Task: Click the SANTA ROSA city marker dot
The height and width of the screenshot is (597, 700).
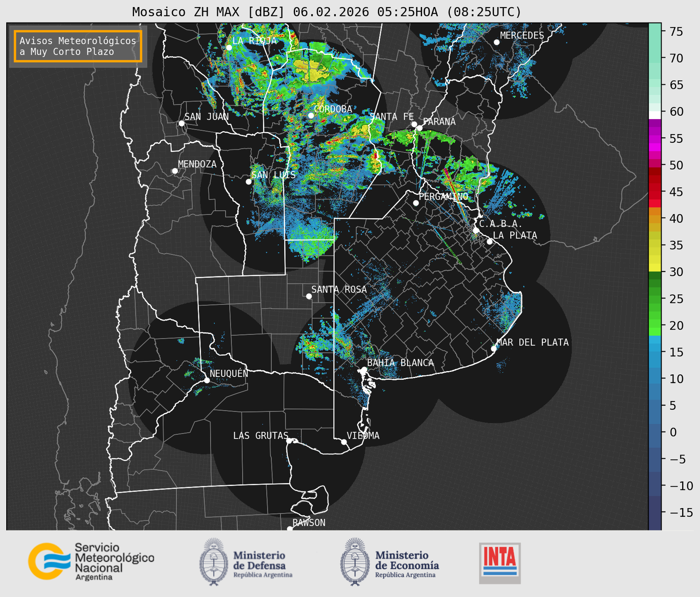Action: (x=309, y=296)
